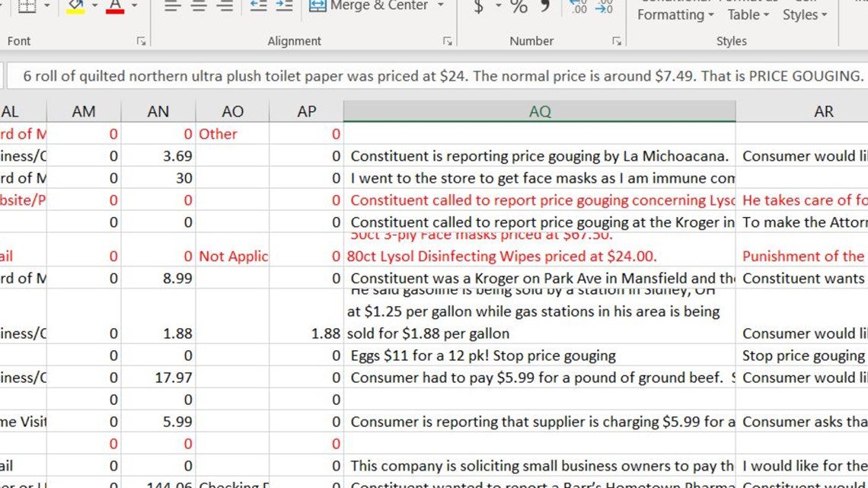Apply right text alignment
Viewport: 868px width, 488px height.
click(225, 6)
